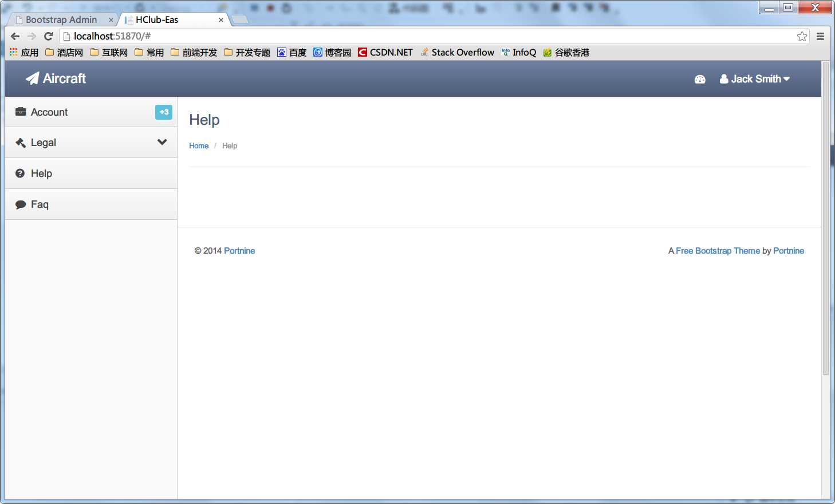Screen dimensions: 835x504
Task: Close the Bootstrap Admin tab
Action: [x=111, y=20]
